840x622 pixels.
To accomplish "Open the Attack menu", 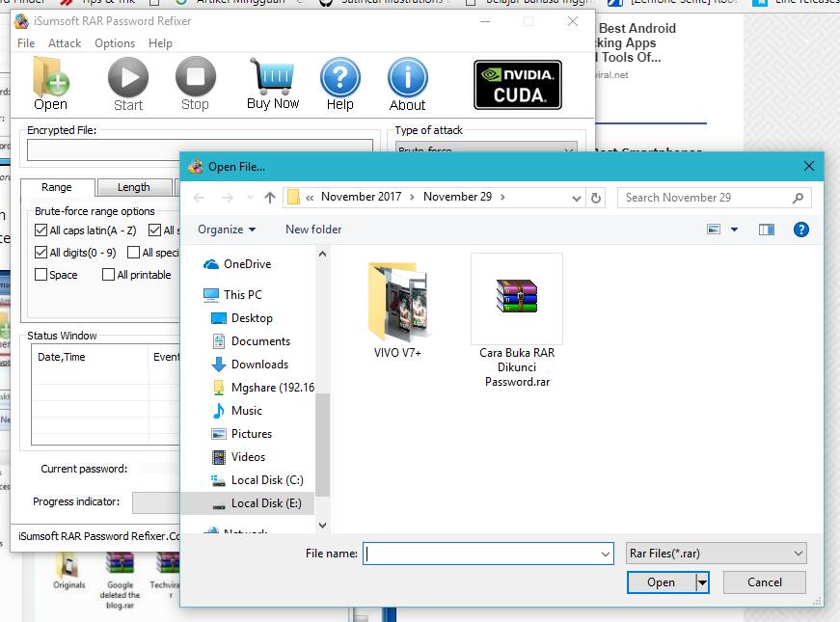I will (x=65, y=42).
